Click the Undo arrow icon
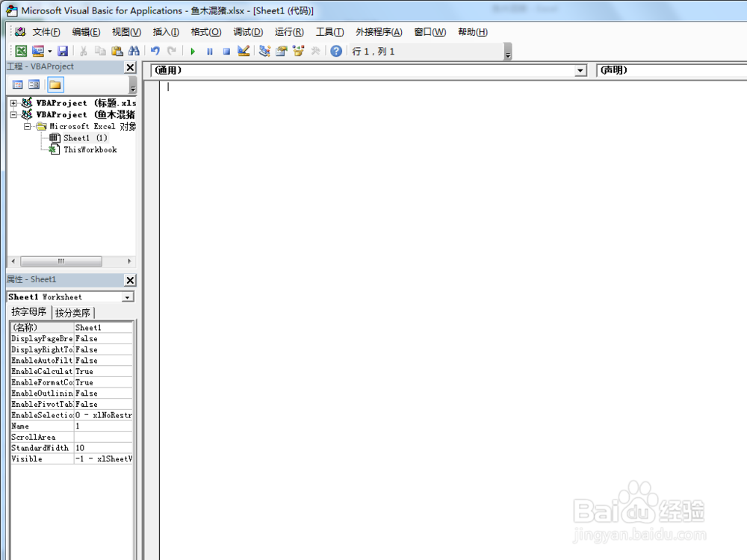The width and height of the screenshot is (747, 560). (155, 51)
